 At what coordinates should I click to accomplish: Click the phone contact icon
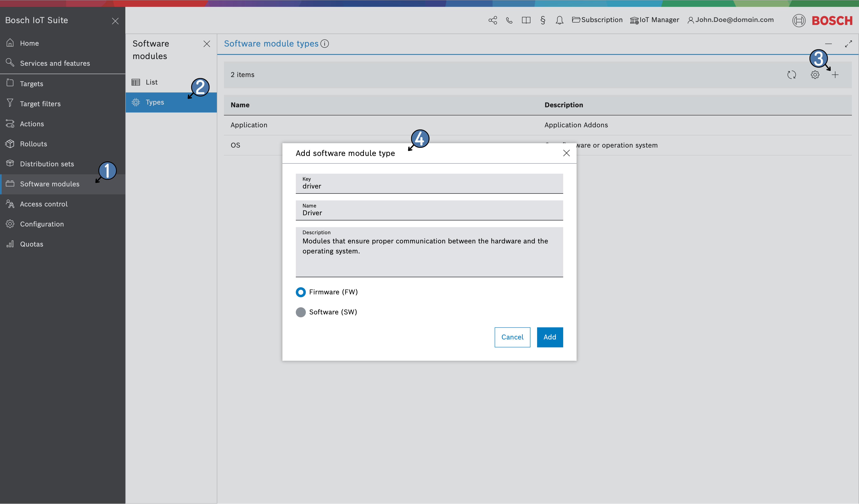(509, 20)
